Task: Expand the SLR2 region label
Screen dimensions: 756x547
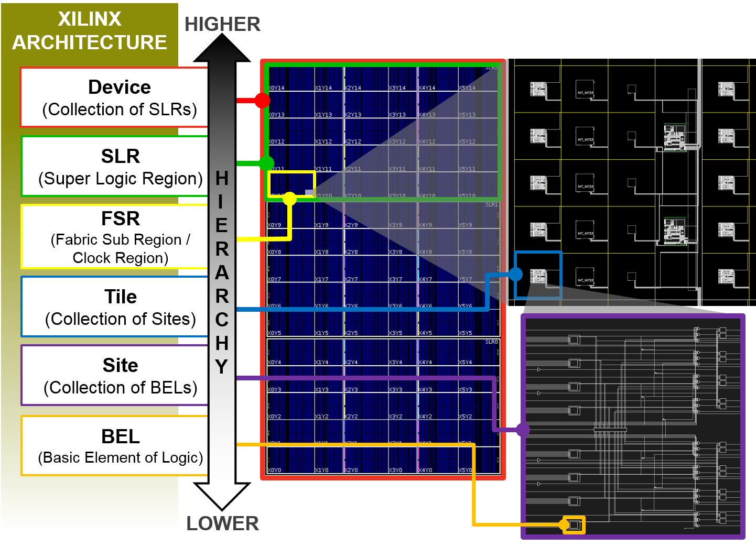Action: (x=492, y=67)
